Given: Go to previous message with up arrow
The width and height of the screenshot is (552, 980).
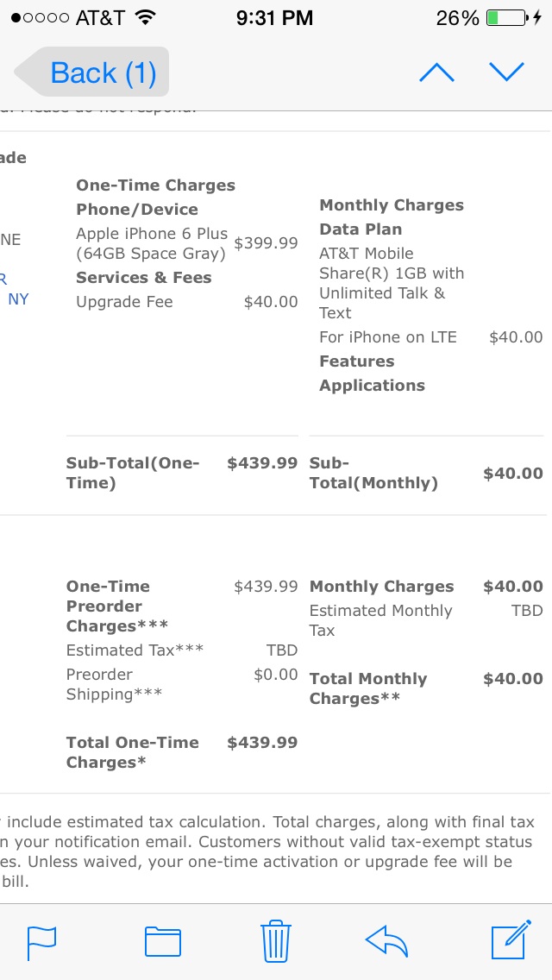Looking at the screenshot, I should tap(436, 72).
